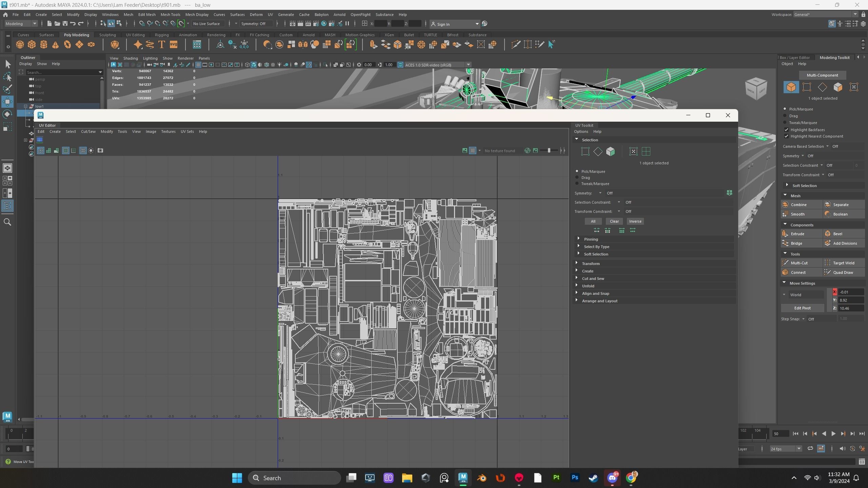Click the Edit Pivot button
868x488 pixels.
tap(802, 308)
